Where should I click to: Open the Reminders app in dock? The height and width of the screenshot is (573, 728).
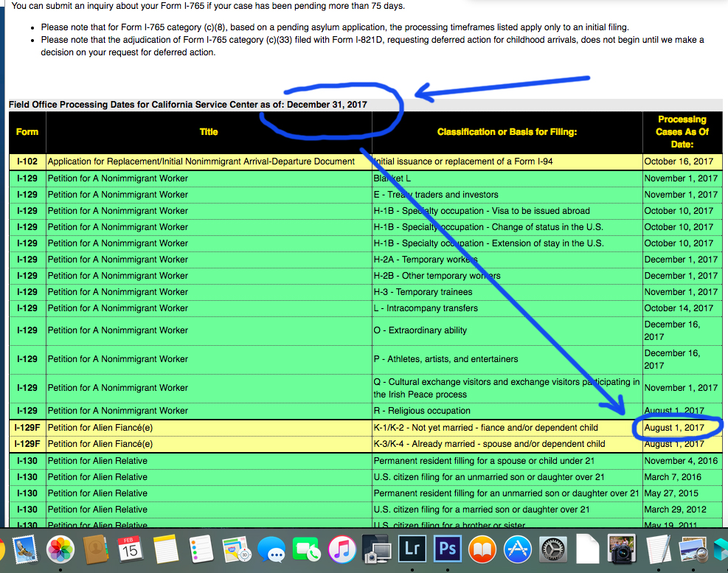[201, 549]
